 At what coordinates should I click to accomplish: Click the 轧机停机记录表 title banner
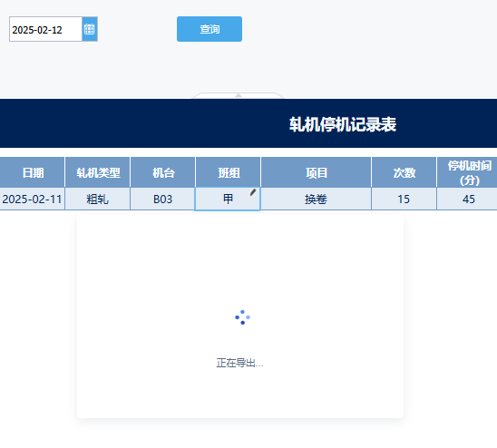248,123
